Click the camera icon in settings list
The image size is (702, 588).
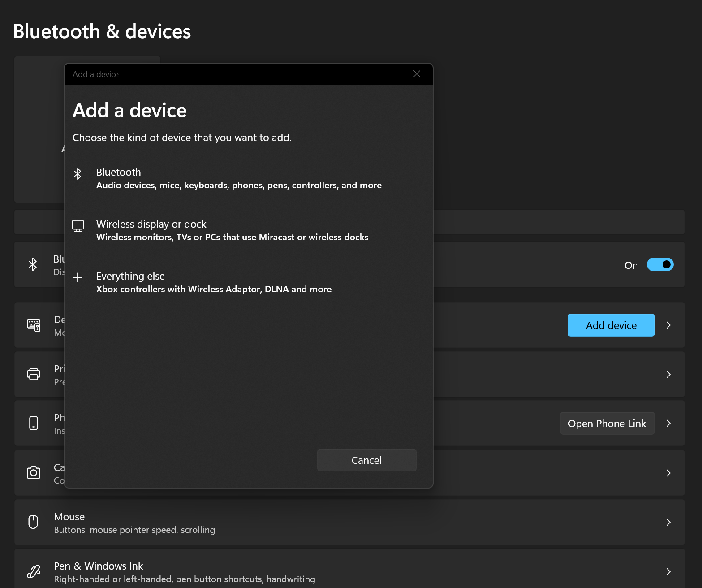point(34,472)
